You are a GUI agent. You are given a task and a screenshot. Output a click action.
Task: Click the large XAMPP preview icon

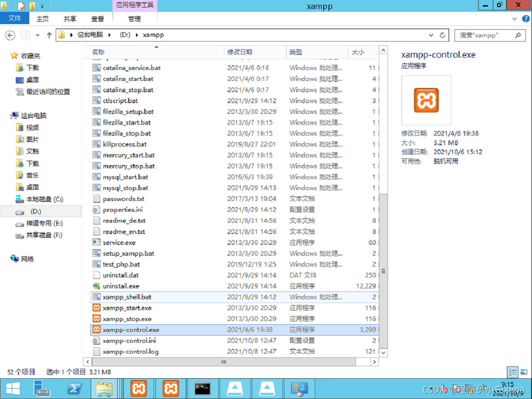[426, 100]
